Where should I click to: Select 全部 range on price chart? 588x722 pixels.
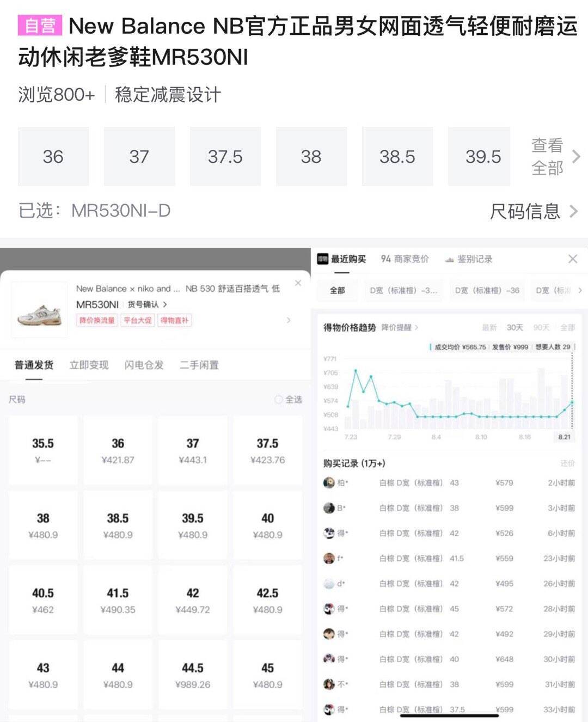567,327
